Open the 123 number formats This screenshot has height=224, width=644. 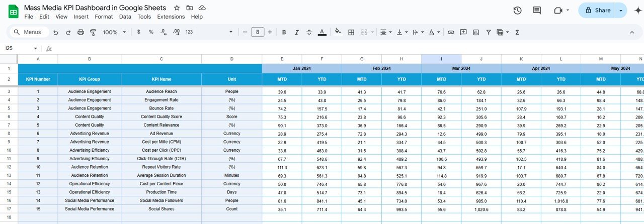click(189, 32)
